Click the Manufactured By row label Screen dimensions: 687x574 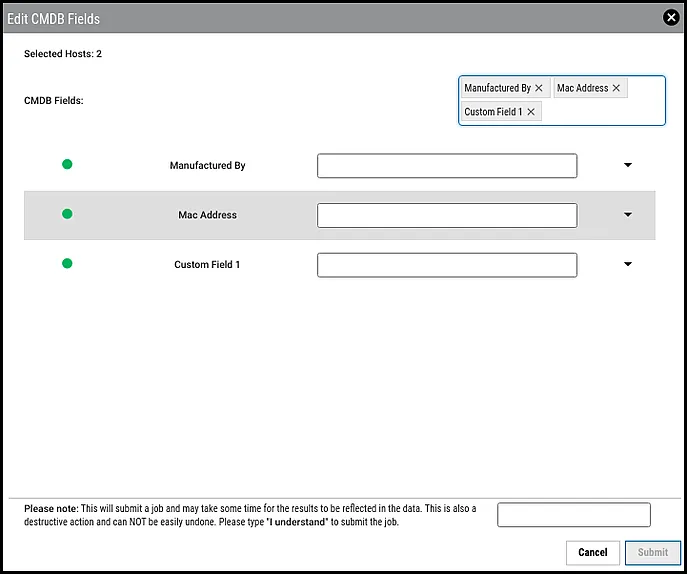pyautogui.click(x=208, y=166)
